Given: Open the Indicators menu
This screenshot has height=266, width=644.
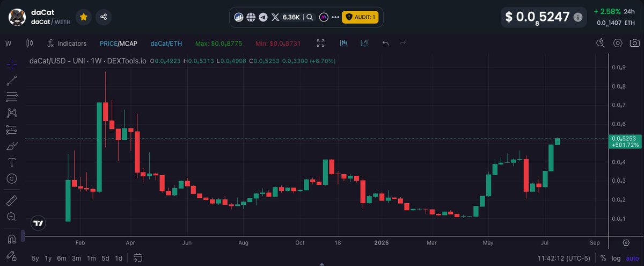Looking at the screenshot, I should coord(67,43).
